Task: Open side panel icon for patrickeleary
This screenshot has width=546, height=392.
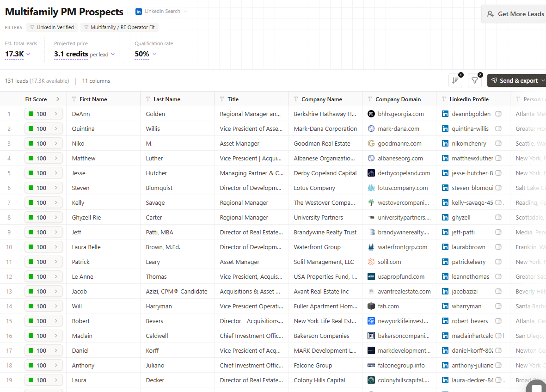Action: [x=498, y=262]
